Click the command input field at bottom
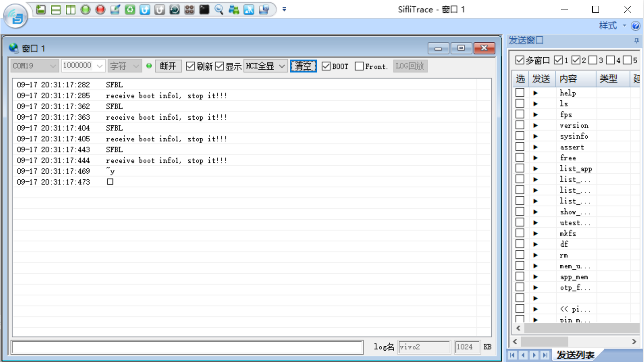This screenshot has width=644, height=362. coord(187,347)
